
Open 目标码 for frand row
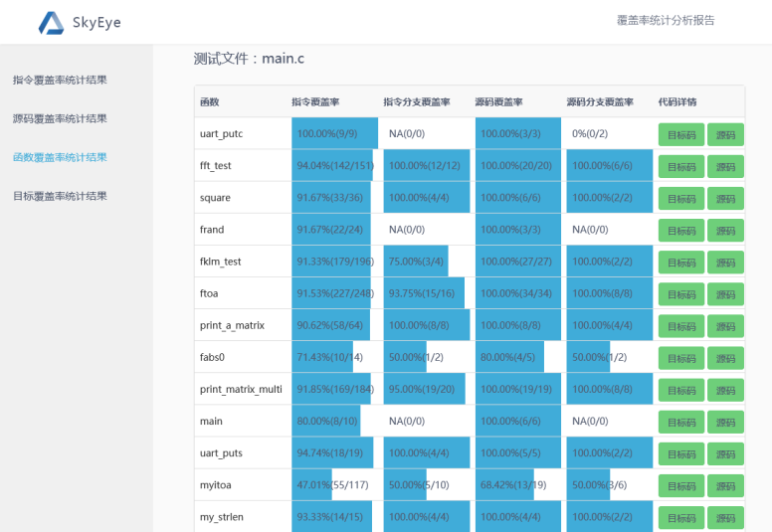click(681, 231)
